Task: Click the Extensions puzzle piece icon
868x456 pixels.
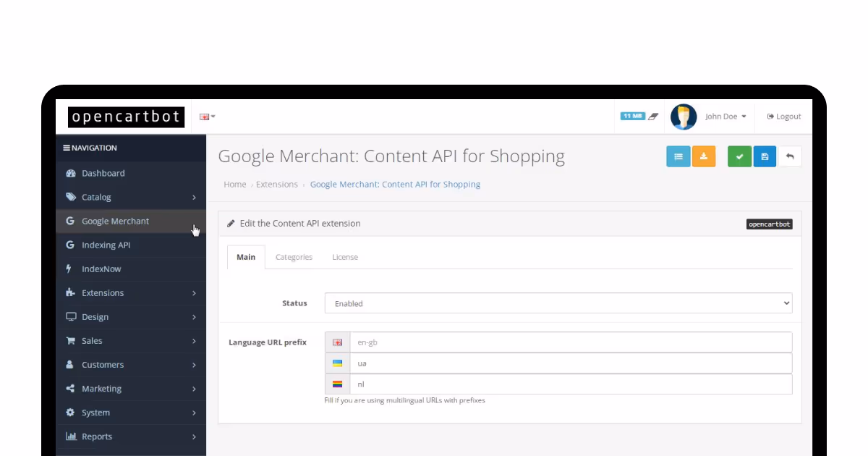Action: [70, 292]
